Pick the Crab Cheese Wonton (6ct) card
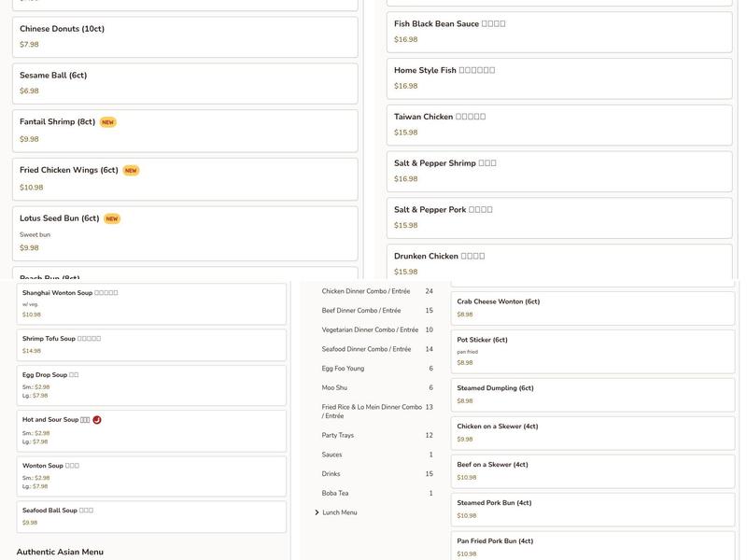The height and width of the screenshot is (560, 747). pos(593,308)
